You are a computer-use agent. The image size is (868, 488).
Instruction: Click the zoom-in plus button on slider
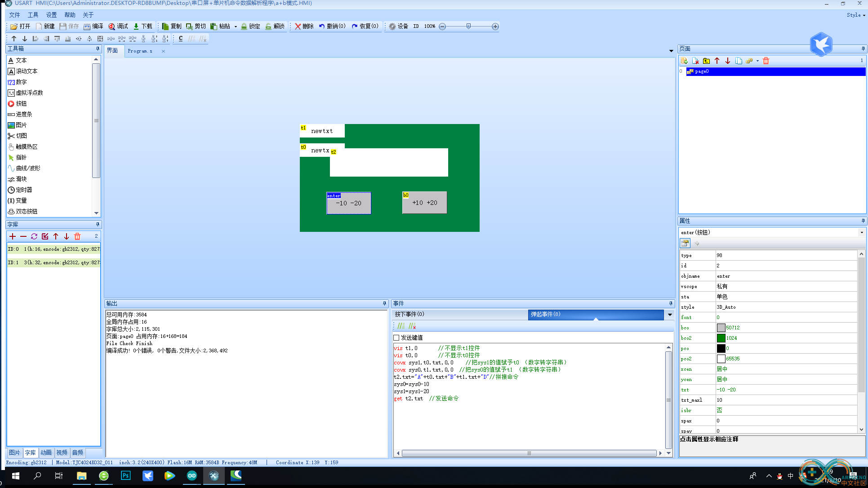pyautogui.click(x=495, y=27)
